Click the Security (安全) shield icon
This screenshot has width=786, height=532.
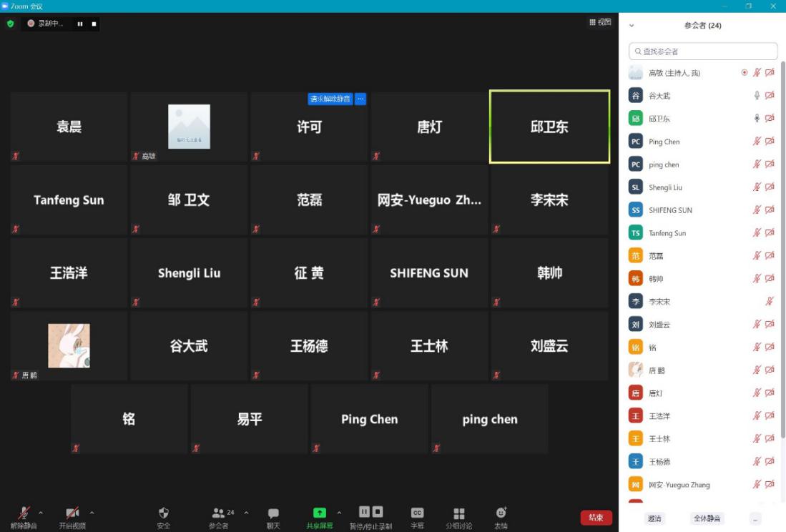pyautogui.click(x=164, y=513)
